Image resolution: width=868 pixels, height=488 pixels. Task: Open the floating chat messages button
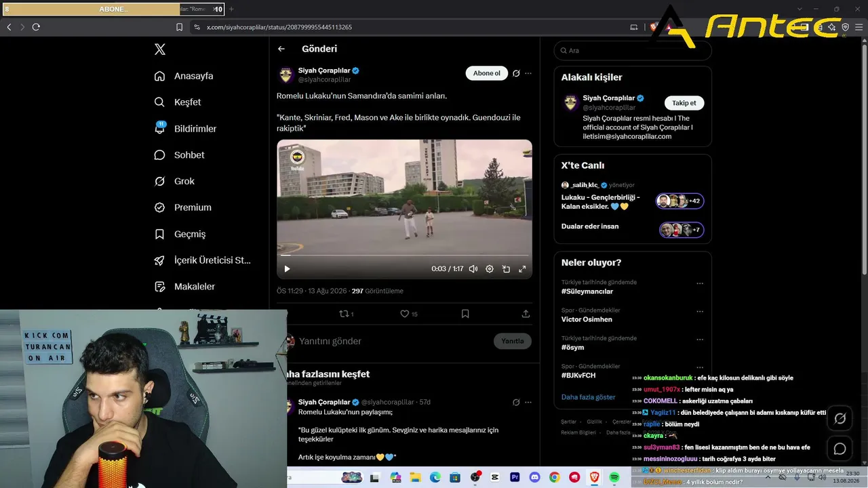840,449
